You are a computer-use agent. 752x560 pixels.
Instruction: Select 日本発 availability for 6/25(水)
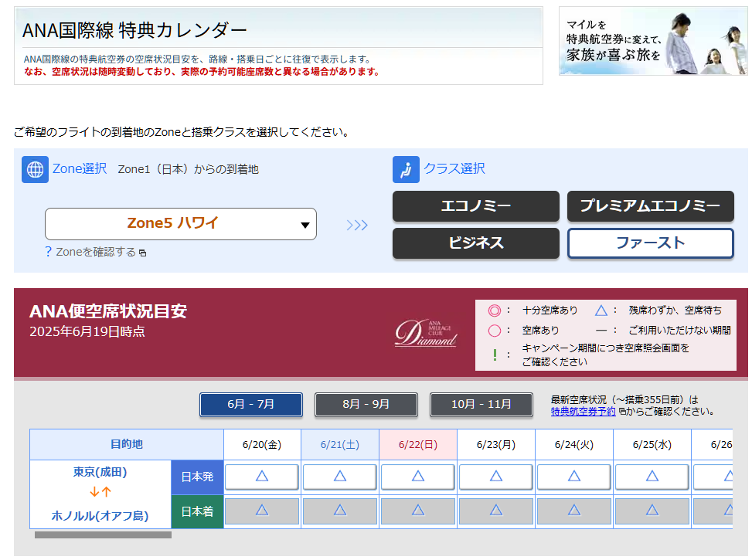click(x=652, y=477)
